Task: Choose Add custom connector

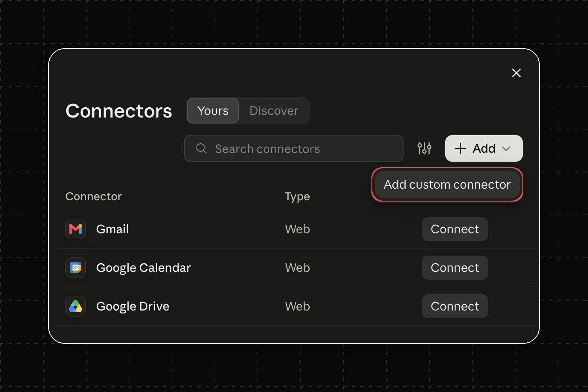Action: click(447, 184)
